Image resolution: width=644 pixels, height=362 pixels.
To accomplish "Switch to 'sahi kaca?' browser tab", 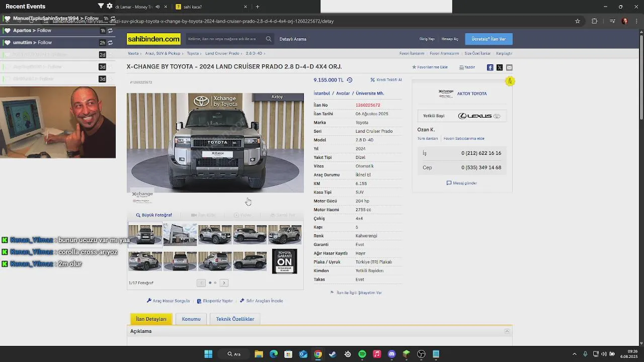I will click(211, 7).
